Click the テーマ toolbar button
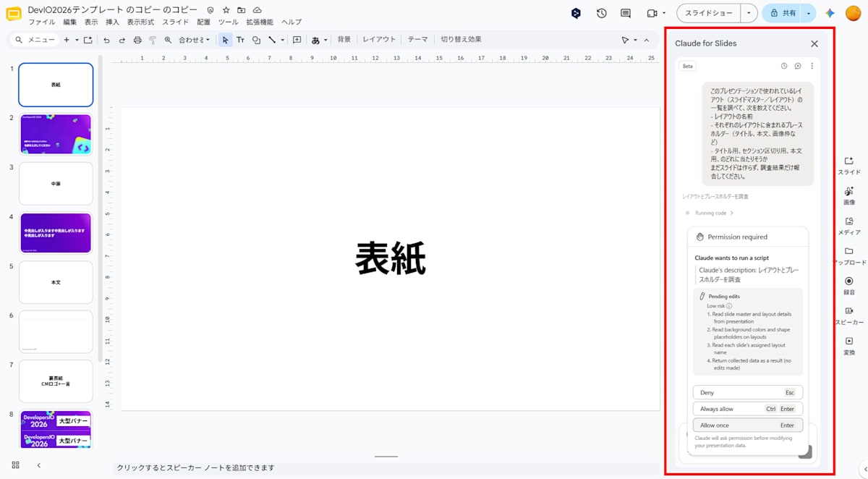 [x=417, y=40]
